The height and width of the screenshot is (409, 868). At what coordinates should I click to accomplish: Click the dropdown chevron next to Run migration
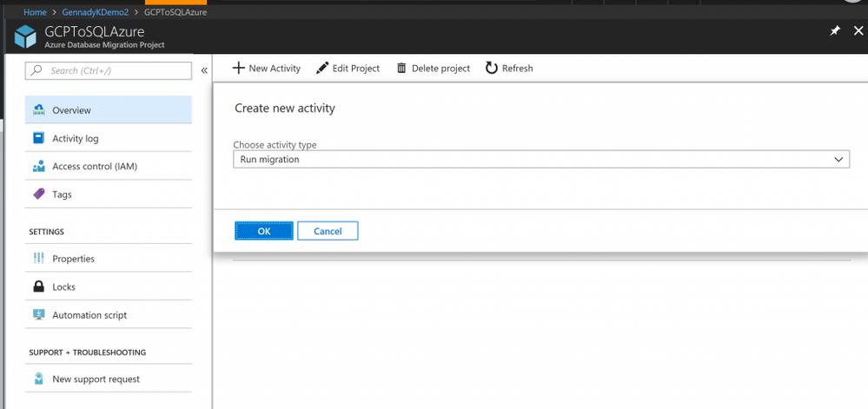click(x=838, y=160)
